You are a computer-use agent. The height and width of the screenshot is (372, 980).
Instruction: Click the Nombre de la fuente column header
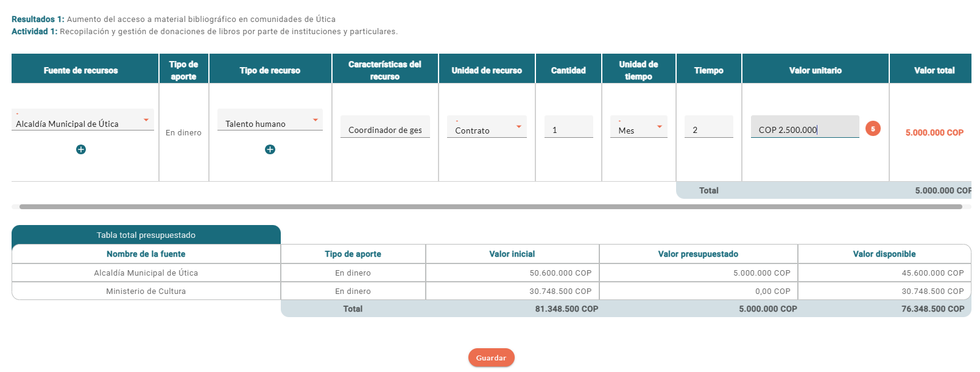click(146, 254)
